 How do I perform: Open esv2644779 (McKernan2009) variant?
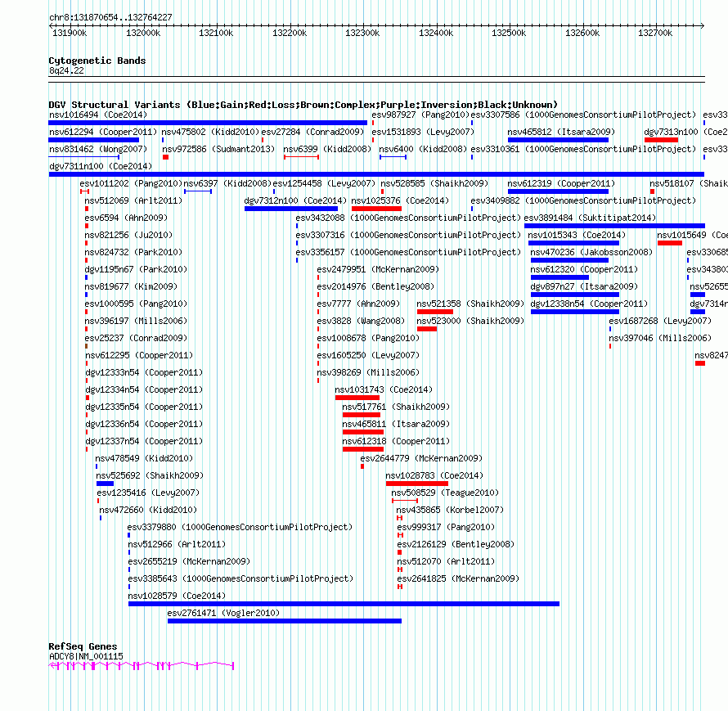(421, 458)
